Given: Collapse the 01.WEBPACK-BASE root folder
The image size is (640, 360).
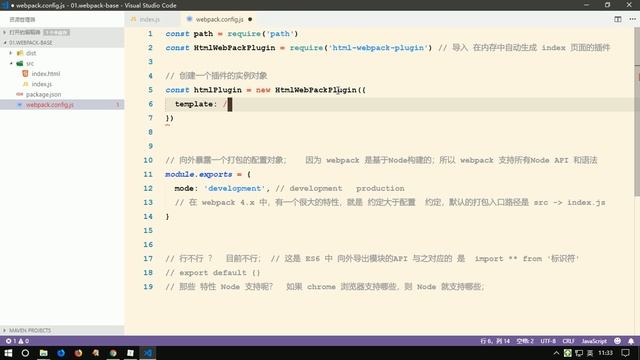Looking at the screenshot, I should click(x=62, y=42).
